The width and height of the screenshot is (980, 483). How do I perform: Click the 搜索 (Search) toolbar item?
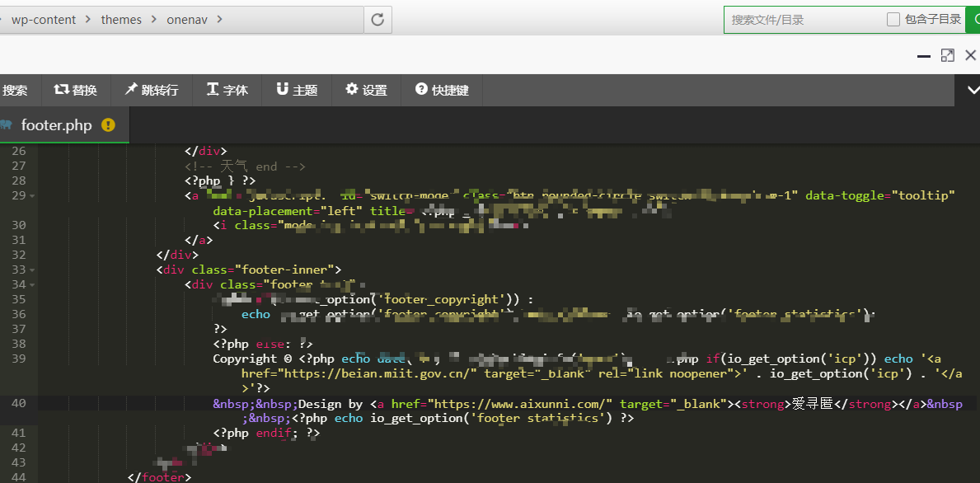coord(15,90)
